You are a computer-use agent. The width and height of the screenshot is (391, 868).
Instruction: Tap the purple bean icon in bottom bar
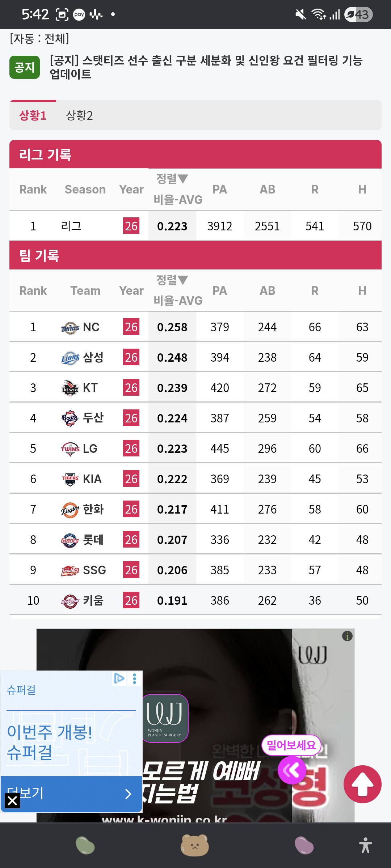click(304, 845)
